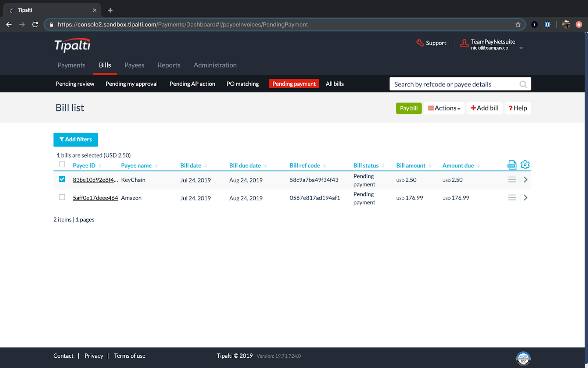The image size is (588, 368).
Task: Expand Amazon bill details arrow
Action: (526, 198)
